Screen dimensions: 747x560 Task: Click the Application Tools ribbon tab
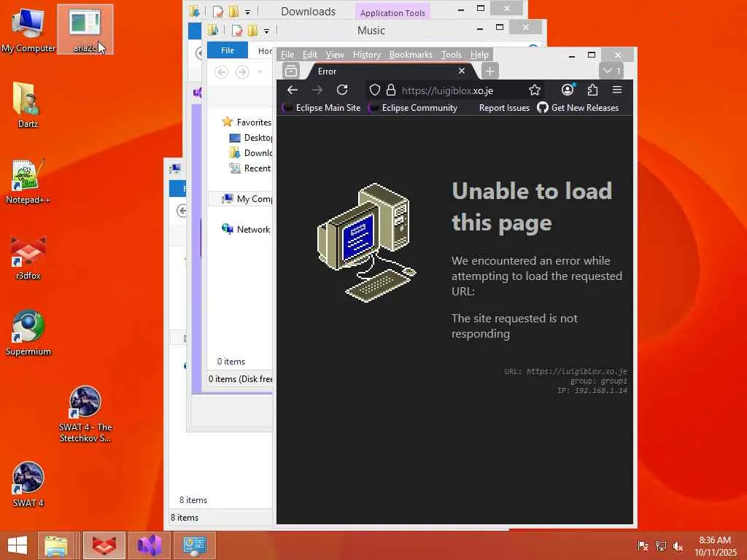392,13
